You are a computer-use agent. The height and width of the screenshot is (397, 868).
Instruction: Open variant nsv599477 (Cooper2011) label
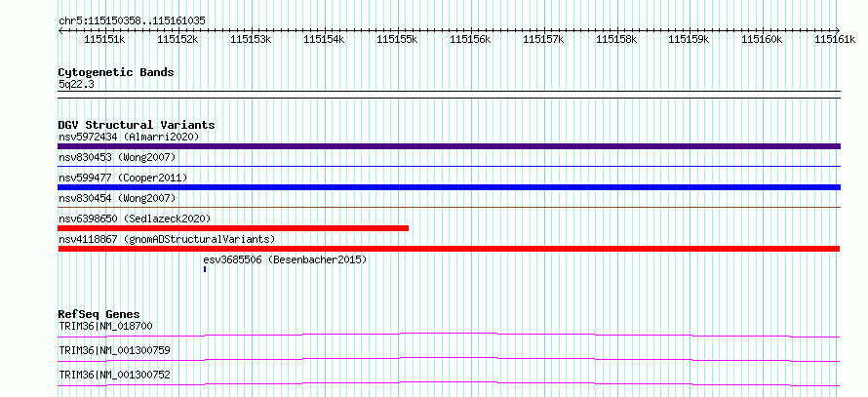click(x=123, y=178)
